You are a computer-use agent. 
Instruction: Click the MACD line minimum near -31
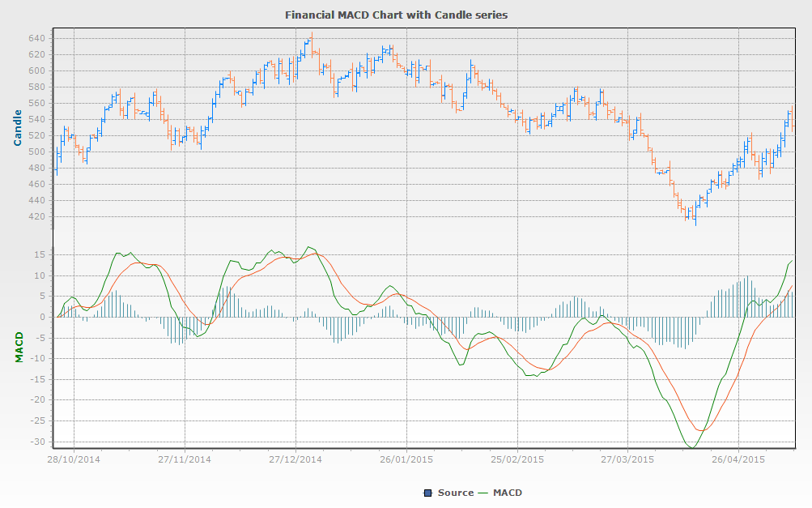click(x=693, y=447)
